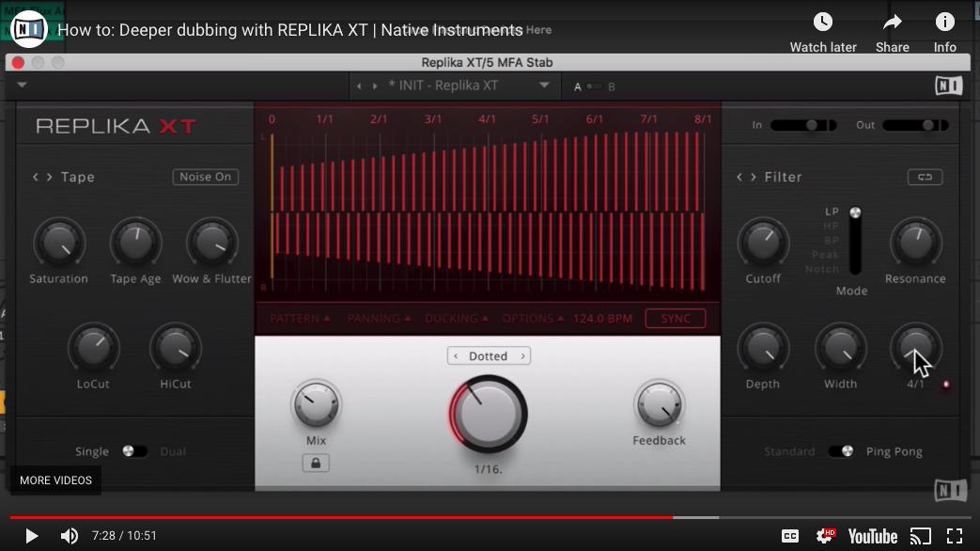Open the DUCKING menu
Image resolution: width=980 pixels, height=551 pixels.
tap(457, 319)
